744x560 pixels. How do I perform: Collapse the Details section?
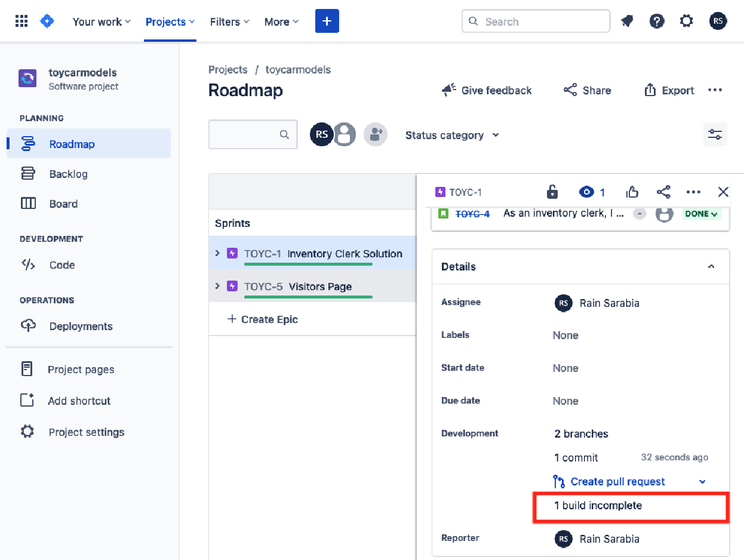pyautogui.click(x=711, y=266)
